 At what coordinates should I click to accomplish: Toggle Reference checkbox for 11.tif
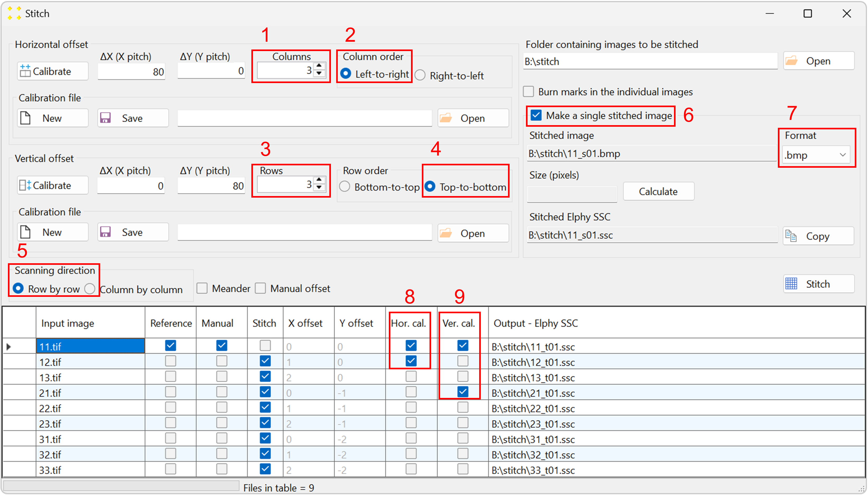tap(170, 346)
